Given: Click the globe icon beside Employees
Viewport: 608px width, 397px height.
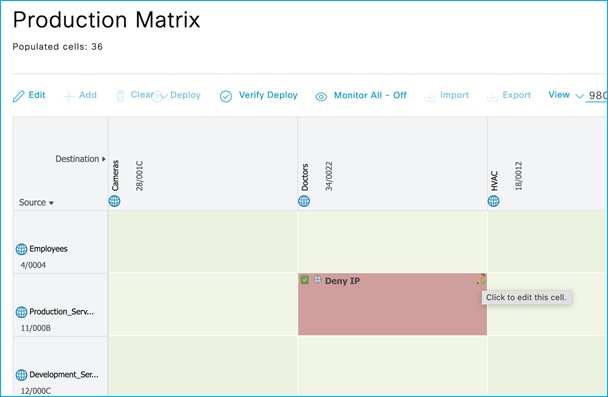Looking at the screenshot, I should click(x=21, y=249).
